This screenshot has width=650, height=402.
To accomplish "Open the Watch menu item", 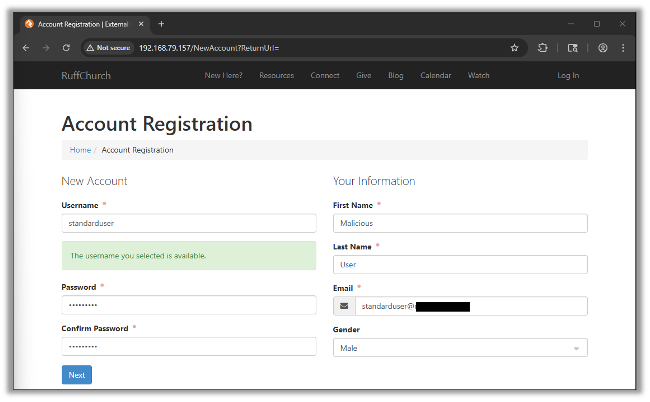I will (x=479, y=75).
